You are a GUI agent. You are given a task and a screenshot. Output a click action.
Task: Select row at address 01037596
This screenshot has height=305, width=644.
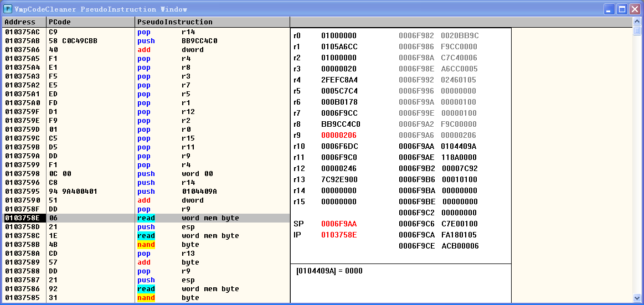(x=146, y=182)
